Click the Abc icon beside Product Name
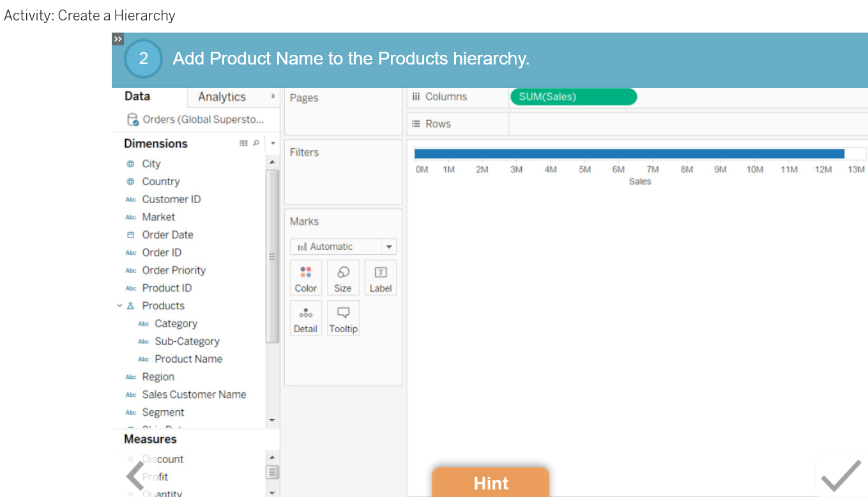This screenshot has height=497, width=868. [144, 360]
